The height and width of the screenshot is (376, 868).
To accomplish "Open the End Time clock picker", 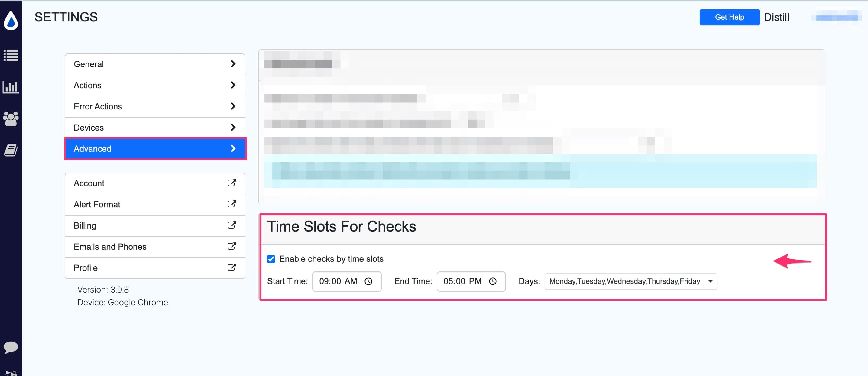I will [x=493, y=281].
